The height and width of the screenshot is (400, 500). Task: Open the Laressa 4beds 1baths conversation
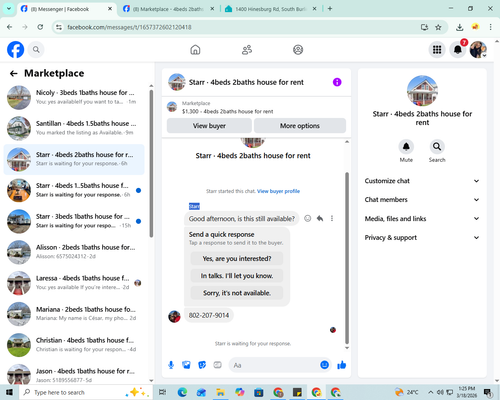coord(74,283)
